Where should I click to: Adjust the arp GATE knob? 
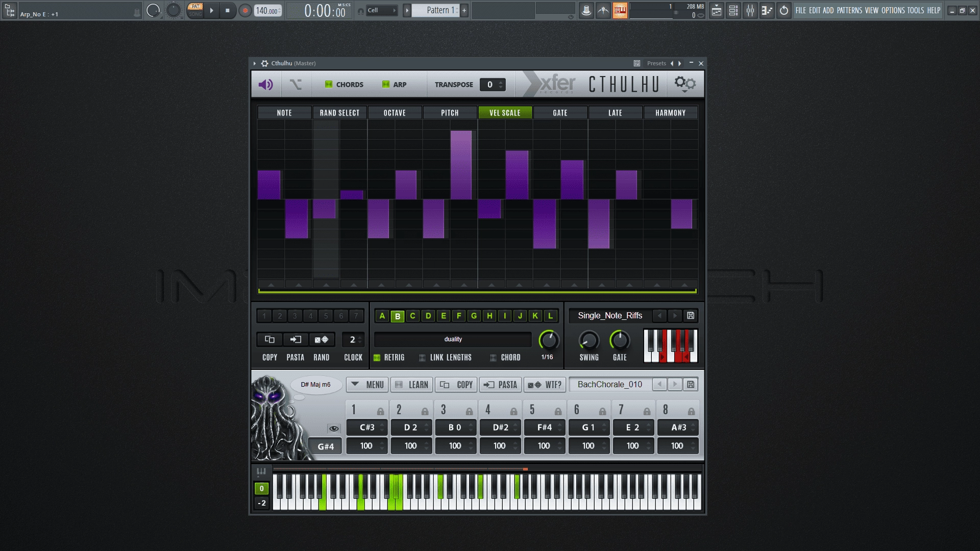click(620, 340)
